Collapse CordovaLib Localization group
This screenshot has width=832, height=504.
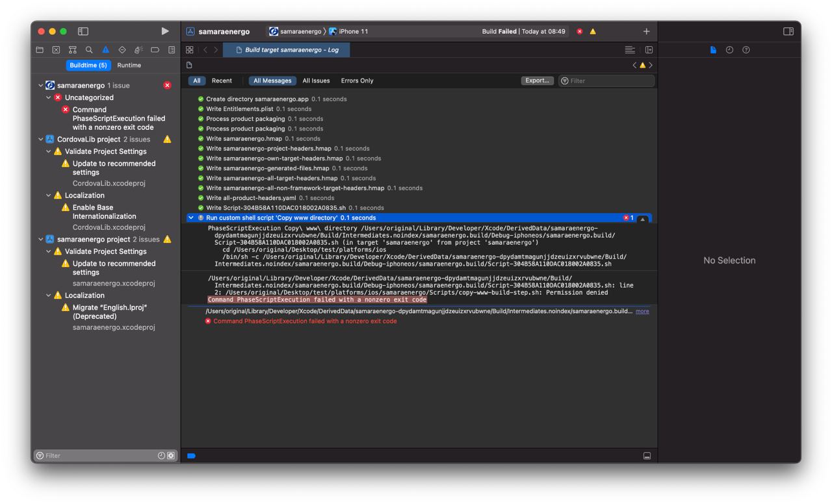coord(48,195)
